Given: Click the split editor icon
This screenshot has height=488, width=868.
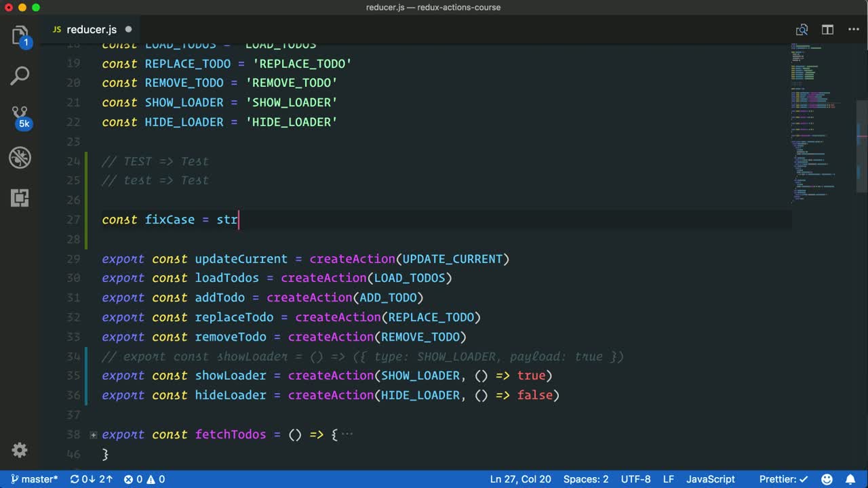Looking at the screenshot, I should point(827,30).
